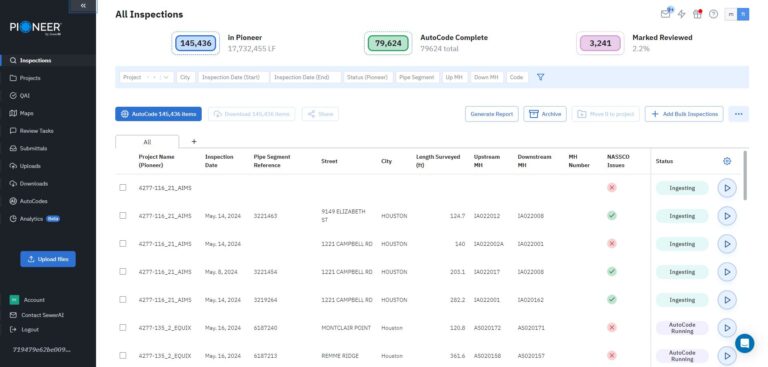
Task: Click Generate Report button
Action: (x=491, y=114)
